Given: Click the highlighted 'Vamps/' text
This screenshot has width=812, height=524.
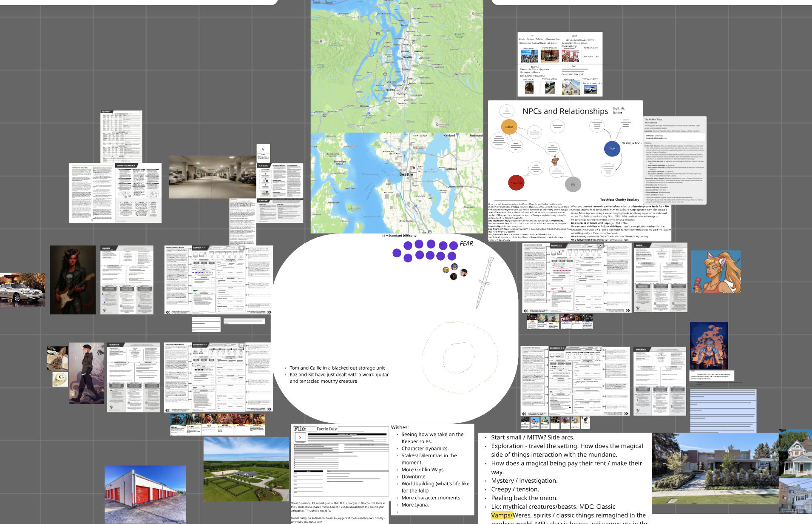Looking at the screenshot, I should (501, 515).
